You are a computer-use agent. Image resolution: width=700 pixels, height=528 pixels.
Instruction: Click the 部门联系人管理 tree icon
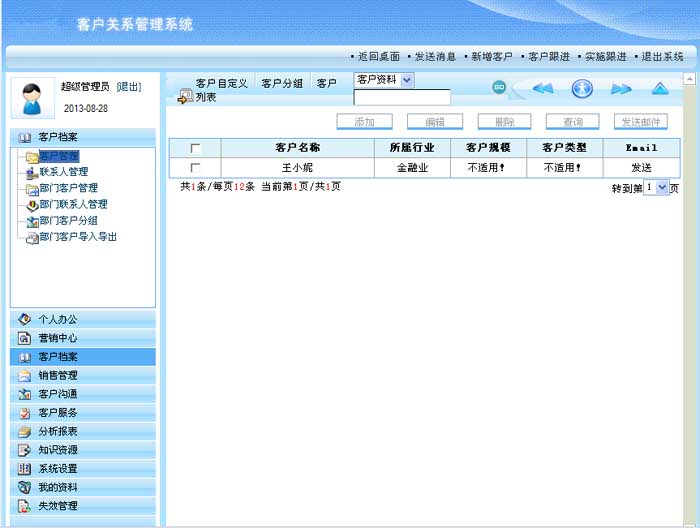(x=32, y=205)
